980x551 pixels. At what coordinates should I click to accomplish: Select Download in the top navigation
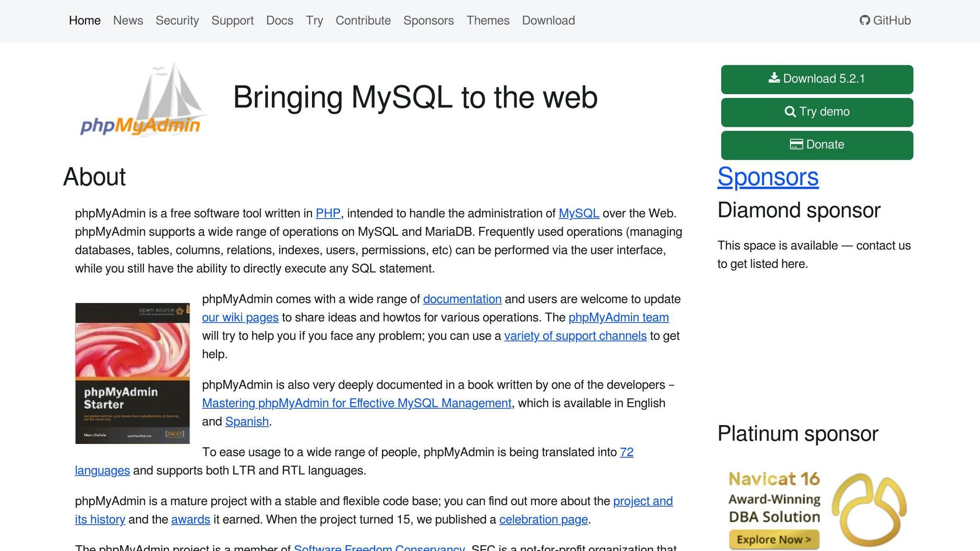(x=548, y=21)
